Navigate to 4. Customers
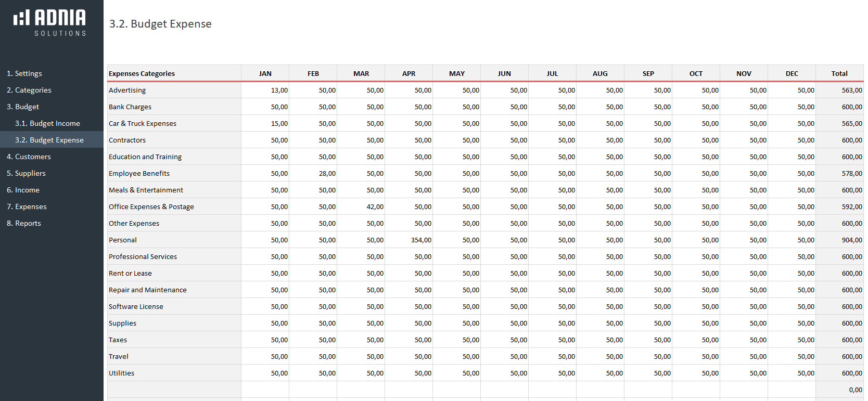868x401 pixels. point(29,157)
